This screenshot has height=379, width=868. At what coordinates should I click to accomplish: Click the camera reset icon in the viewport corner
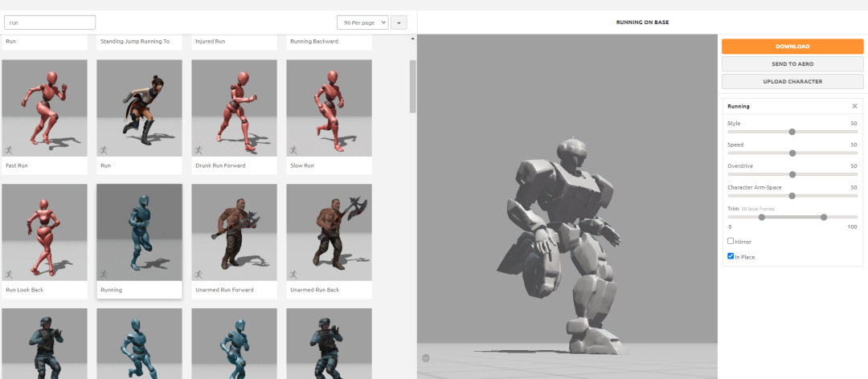426,358
